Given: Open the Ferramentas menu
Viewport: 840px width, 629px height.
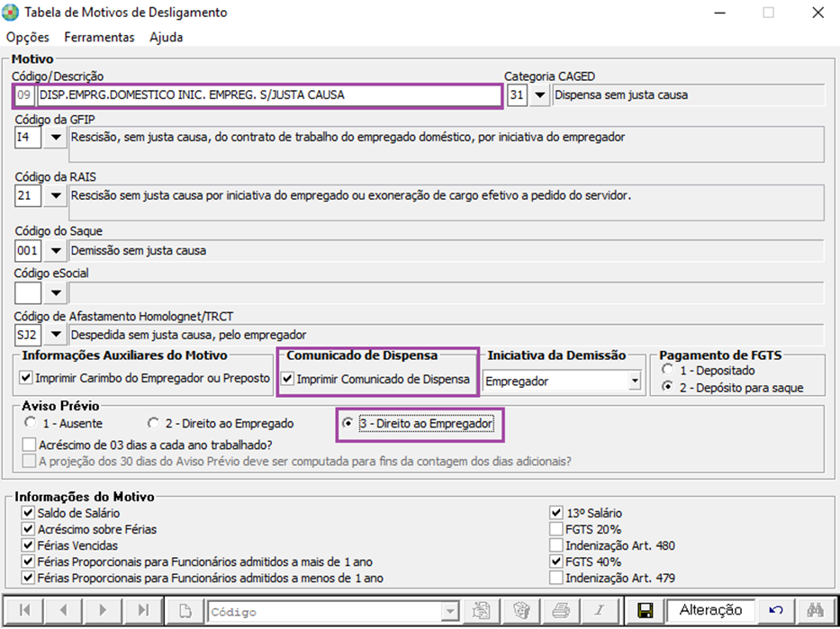Looking at the screenshot, I should click(99, 37).
